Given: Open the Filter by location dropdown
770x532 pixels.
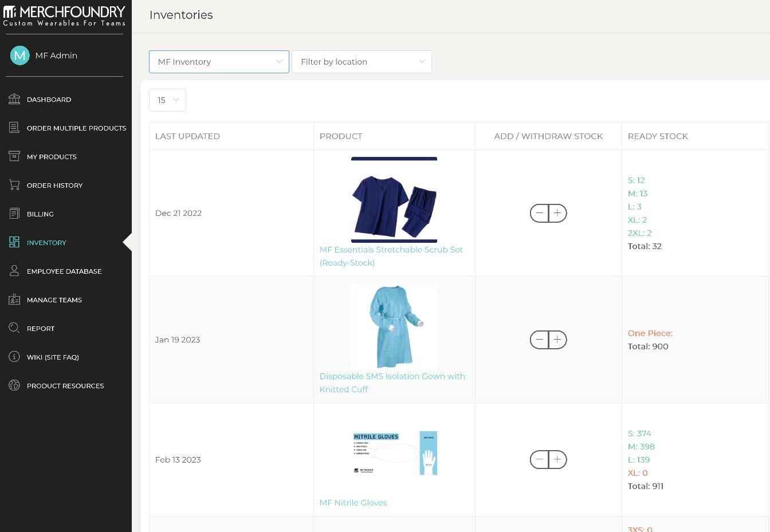Looking at the screenshot, I should (362, 62).
